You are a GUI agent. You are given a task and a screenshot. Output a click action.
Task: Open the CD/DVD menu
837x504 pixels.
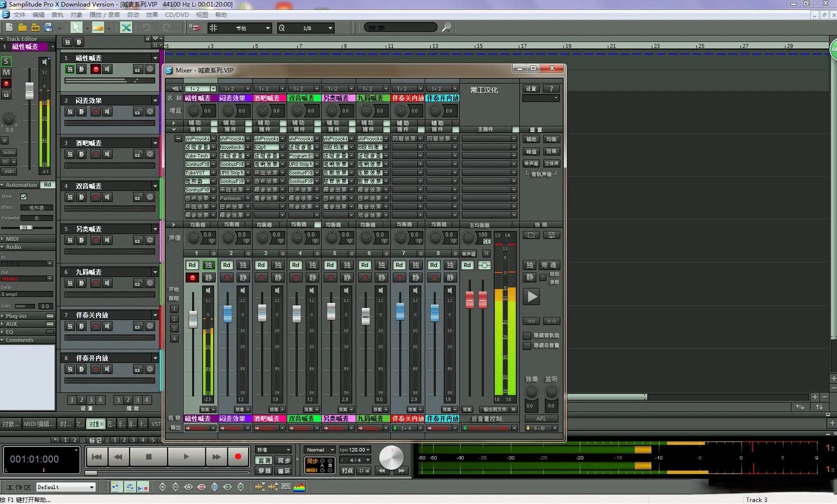[177, 15]
